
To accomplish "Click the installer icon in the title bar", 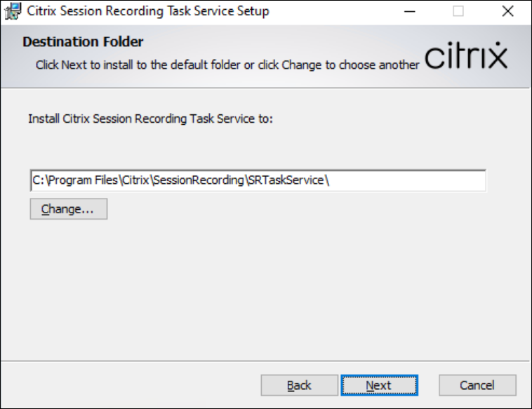I will 12,11.
